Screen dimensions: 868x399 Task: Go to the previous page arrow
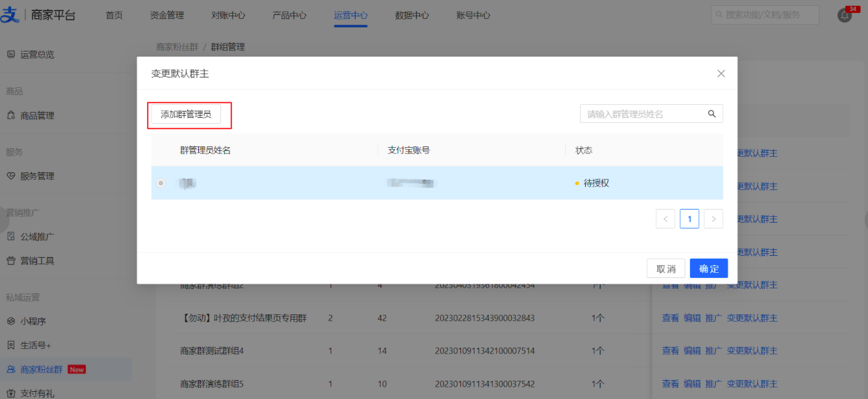tap(665, 219)
